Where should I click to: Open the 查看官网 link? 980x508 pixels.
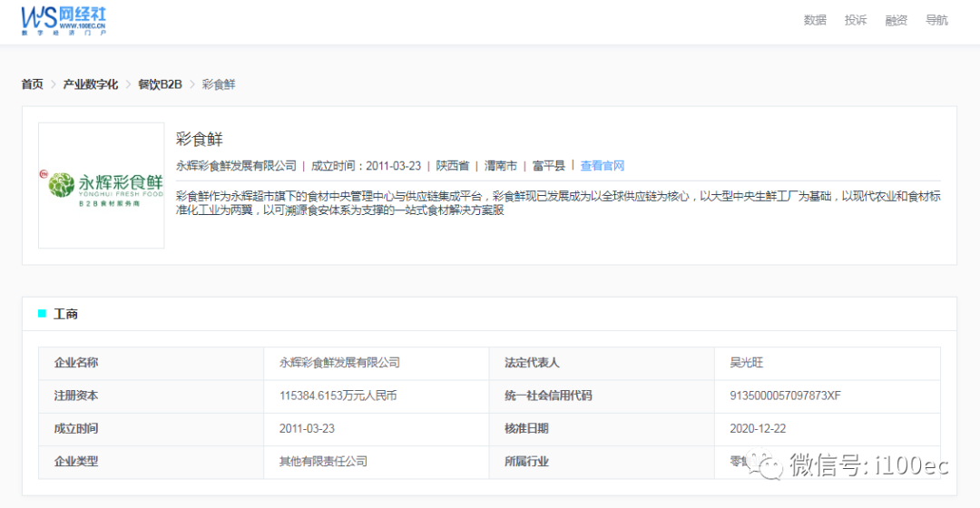click(x=603, y=166)
